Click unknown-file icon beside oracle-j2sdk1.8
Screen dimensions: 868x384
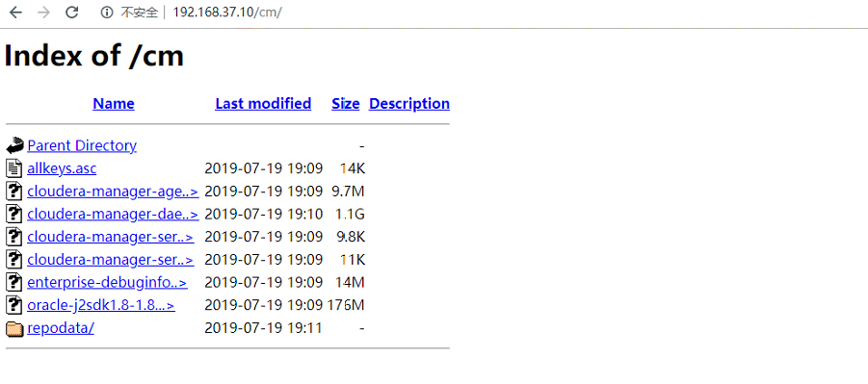14,305
